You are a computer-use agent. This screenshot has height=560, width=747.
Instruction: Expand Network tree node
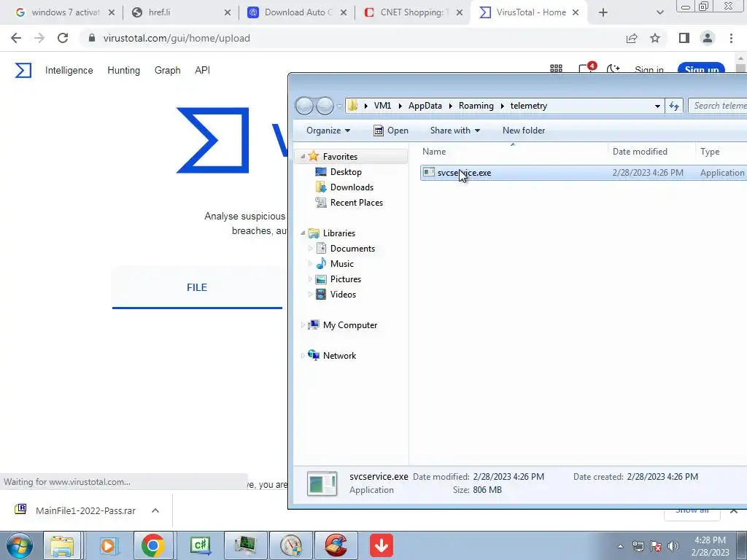point(303,356)
